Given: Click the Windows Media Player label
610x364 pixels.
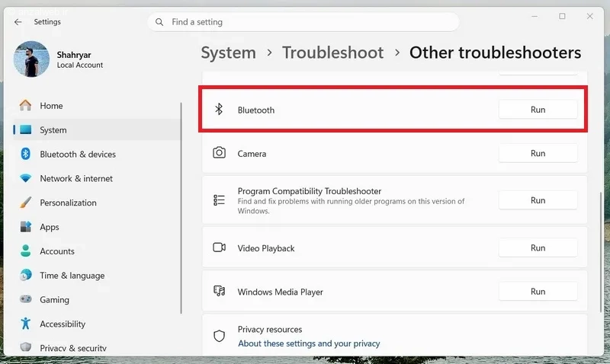Looking at the screenshot, I should tap(280, 292).
